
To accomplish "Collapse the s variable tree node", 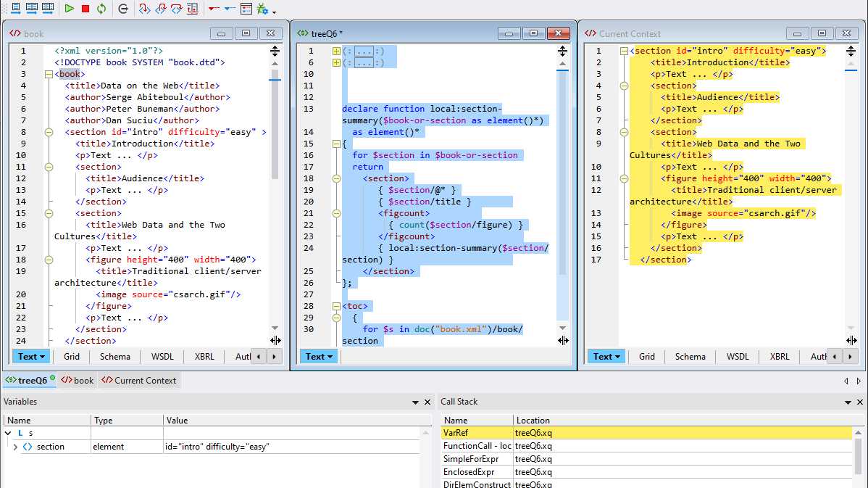I will click(8, 433).
